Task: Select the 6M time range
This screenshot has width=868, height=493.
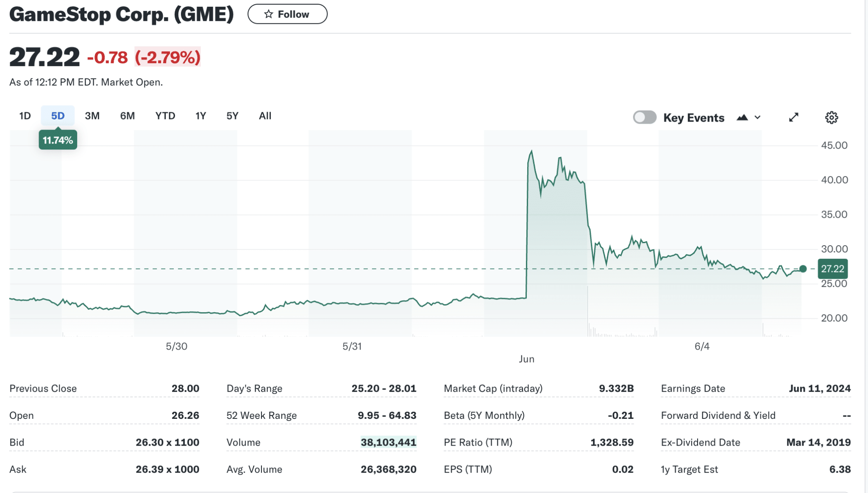Action: (128, 116)
